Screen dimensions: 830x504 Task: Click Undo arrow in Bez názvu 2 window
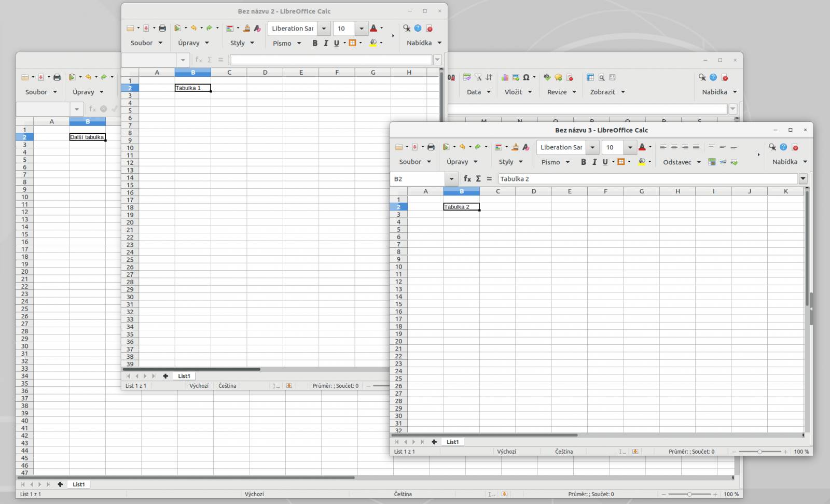pos(193,29)
